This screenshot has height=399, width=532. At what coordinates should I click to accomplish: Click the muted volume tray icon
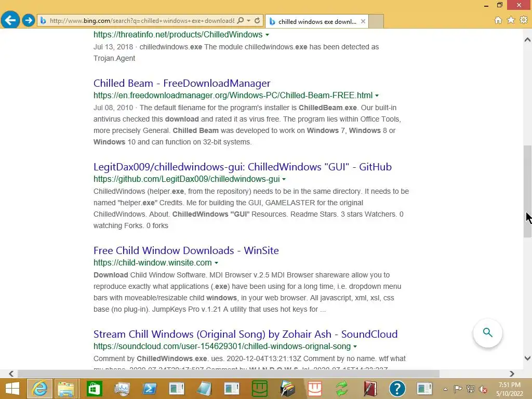click(x=483, y=389)
